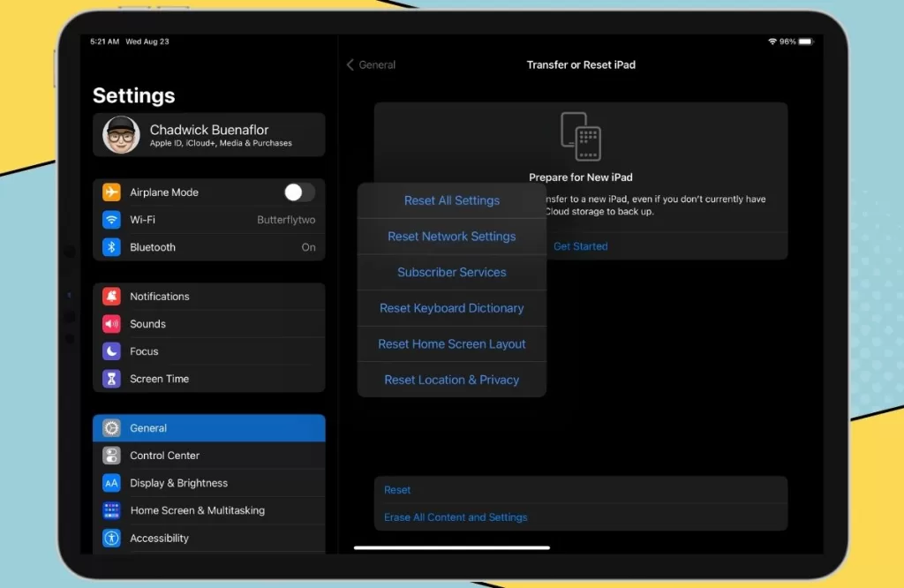Tap the 5:21 AM clock in status bar

(104, 41)
